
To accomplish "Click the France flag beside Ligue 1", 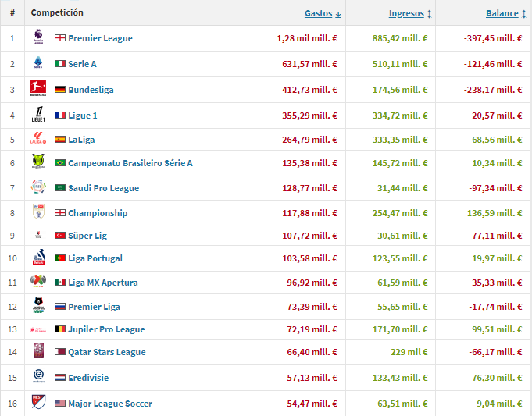I will click(x=60, y=116).
